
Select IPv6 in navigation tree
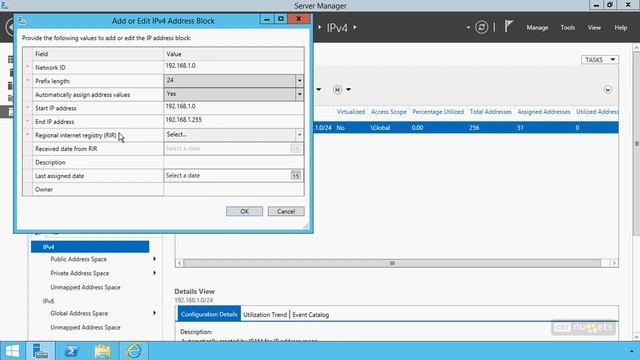click(48, 301)
